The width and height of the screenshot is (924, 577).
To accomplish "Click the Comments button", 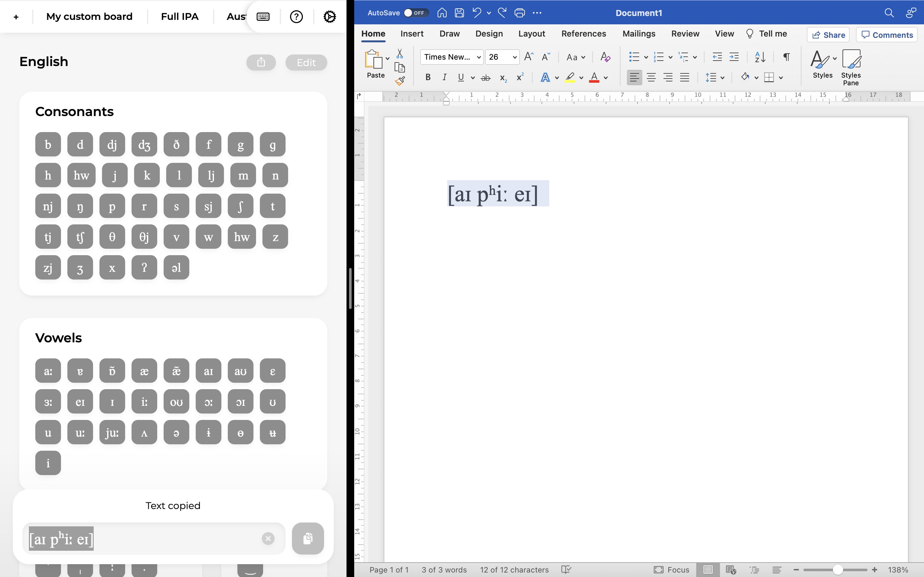I will click(887, 35).
